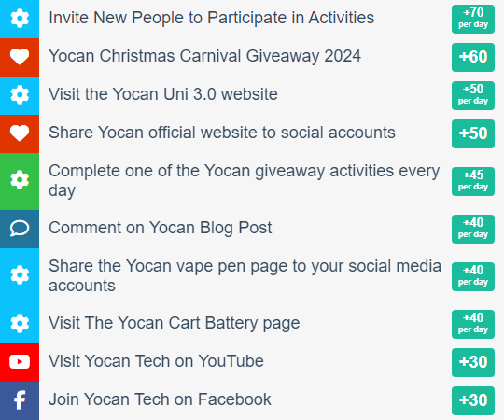The image size is (504, 420).
Task: Open Invite New People to Participate in Activities
Action: pos(212,18)
